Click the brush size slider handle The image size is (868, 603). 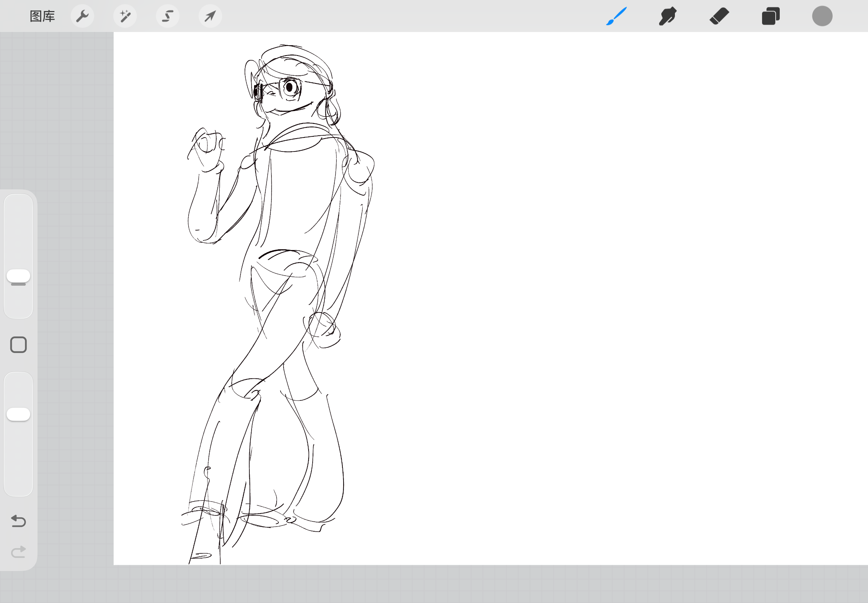tap(18, 276)
